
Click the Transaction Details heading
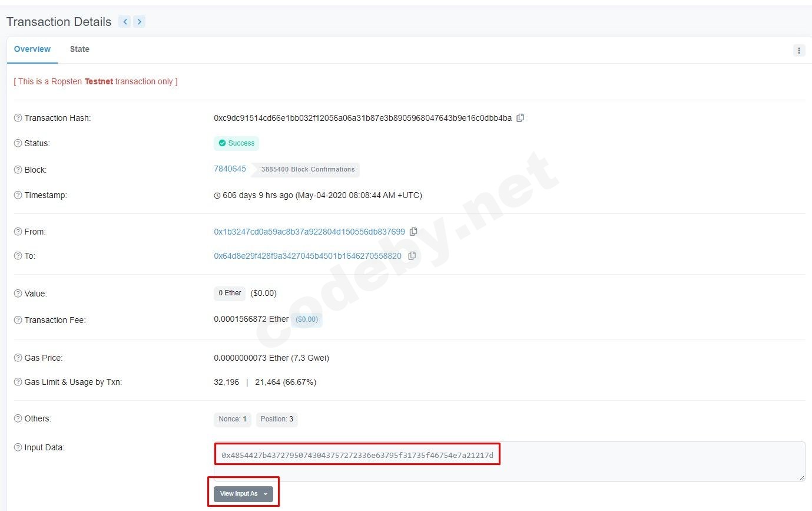[59, 22]
